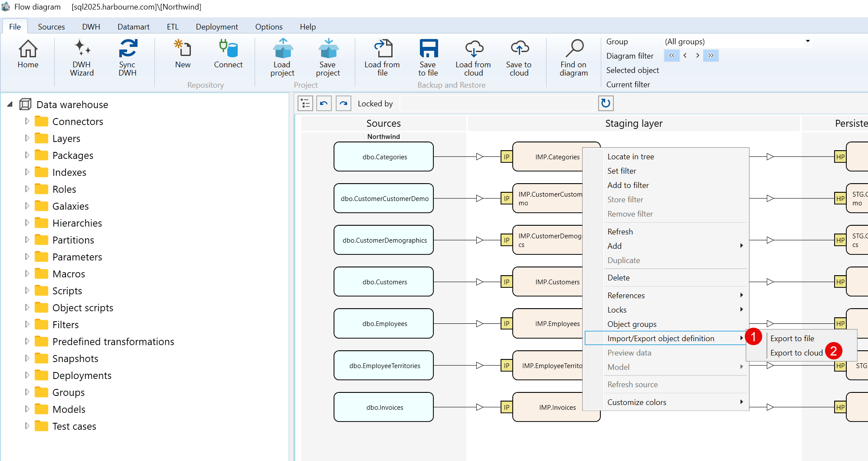
Task: Open Find on diagram
Action: (x=574, y=58)
